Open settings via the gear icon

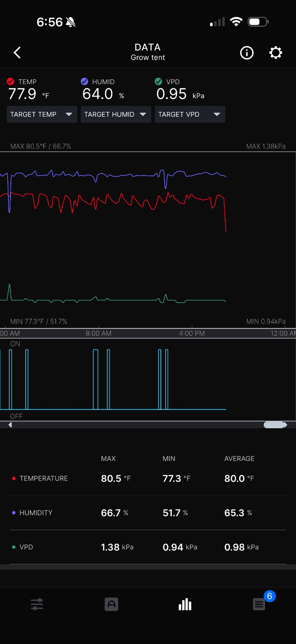275,53
